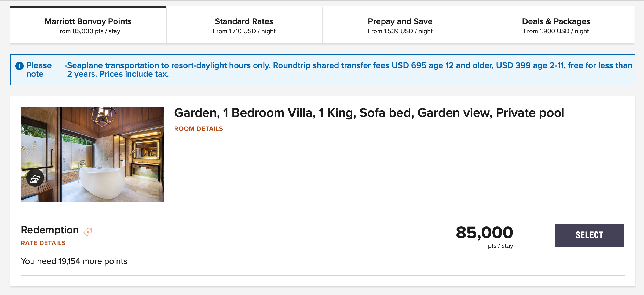The width and height of the screenshot is (644, 295).
Task: Click the Garden 1 Bedroom Villa title
Action: [369, 113]
